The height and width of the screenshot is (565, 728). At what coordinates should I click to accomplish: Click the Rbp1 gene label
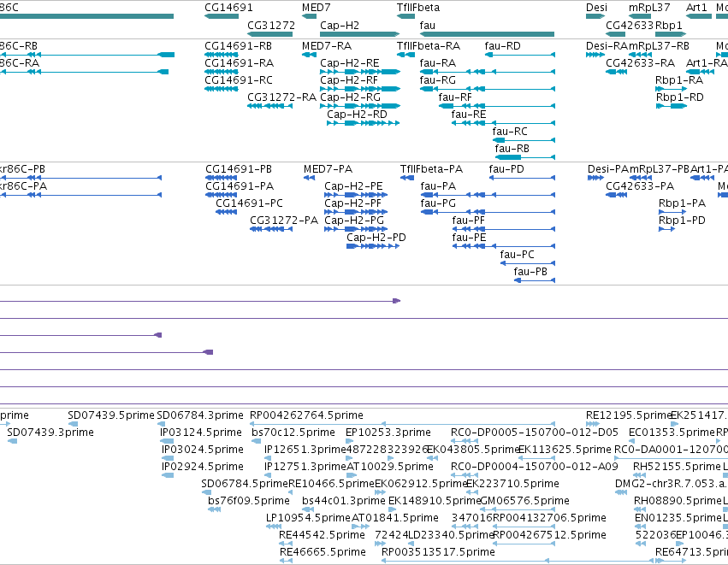(669, 25)
